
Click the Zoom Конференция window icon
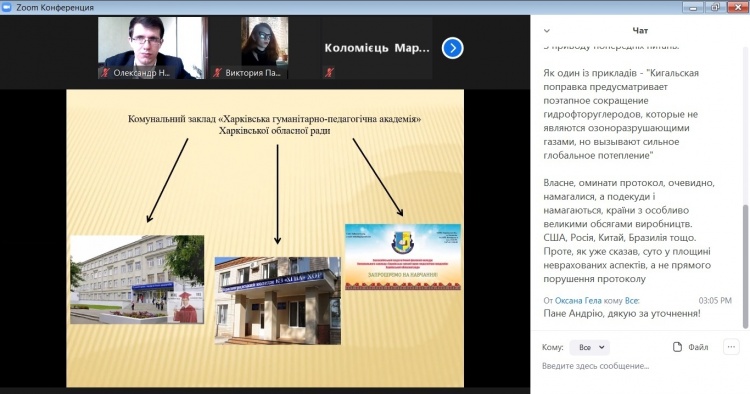7,7
